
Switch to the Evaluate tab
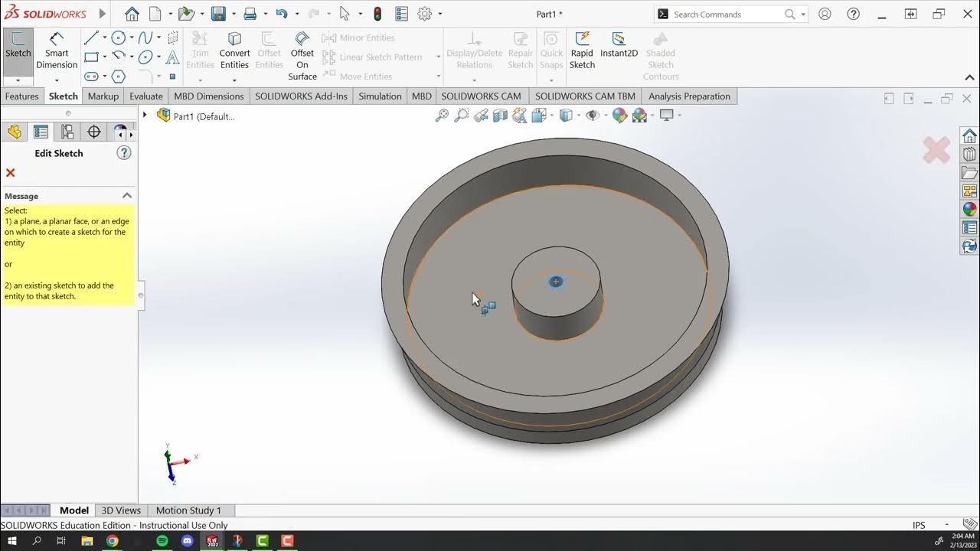click(145, 96)
